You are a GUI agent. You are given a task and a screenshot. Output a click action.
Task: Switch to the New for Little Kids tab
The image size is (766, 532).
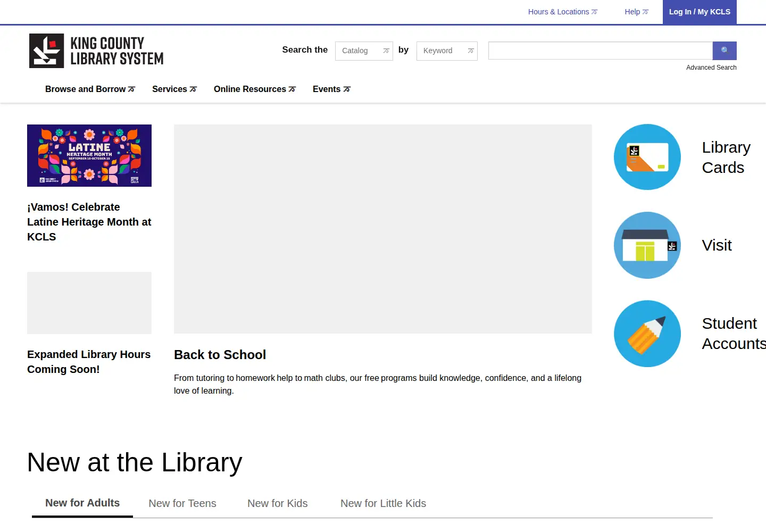point(384,503)
